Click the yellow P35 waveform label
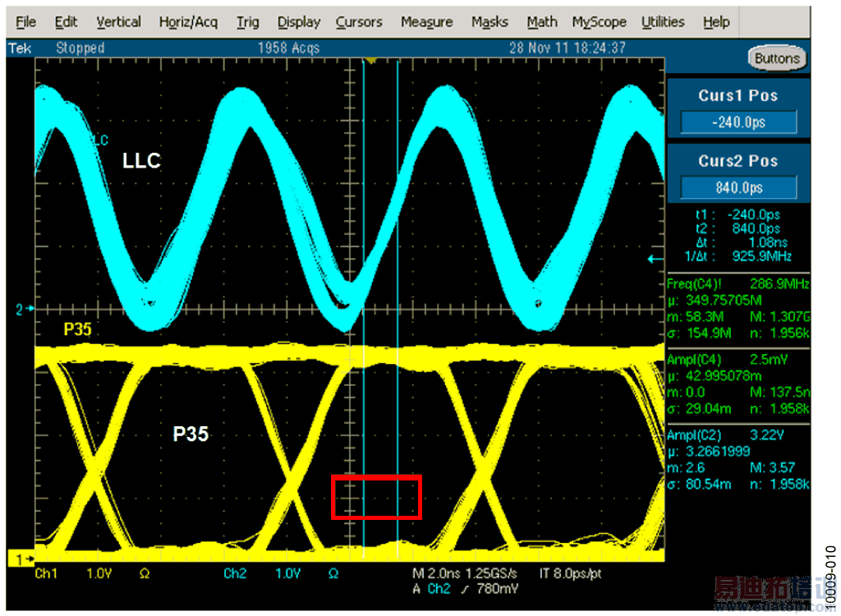This screenshot has height=616, width=841. (x=78, y=329)
